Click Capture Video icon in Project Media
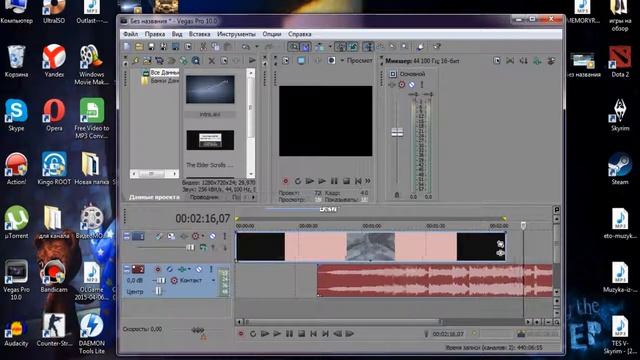This screenshot has width=640, height=360. (159, 61)
